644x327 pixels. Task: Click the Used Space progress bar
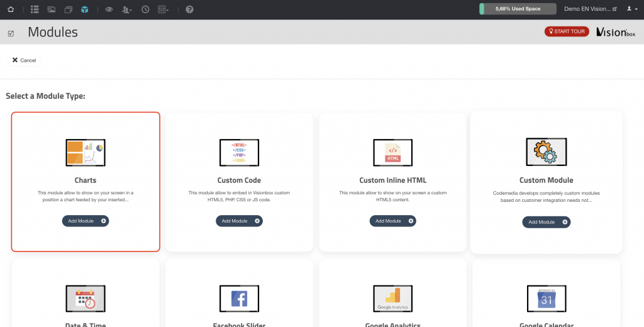518,9
